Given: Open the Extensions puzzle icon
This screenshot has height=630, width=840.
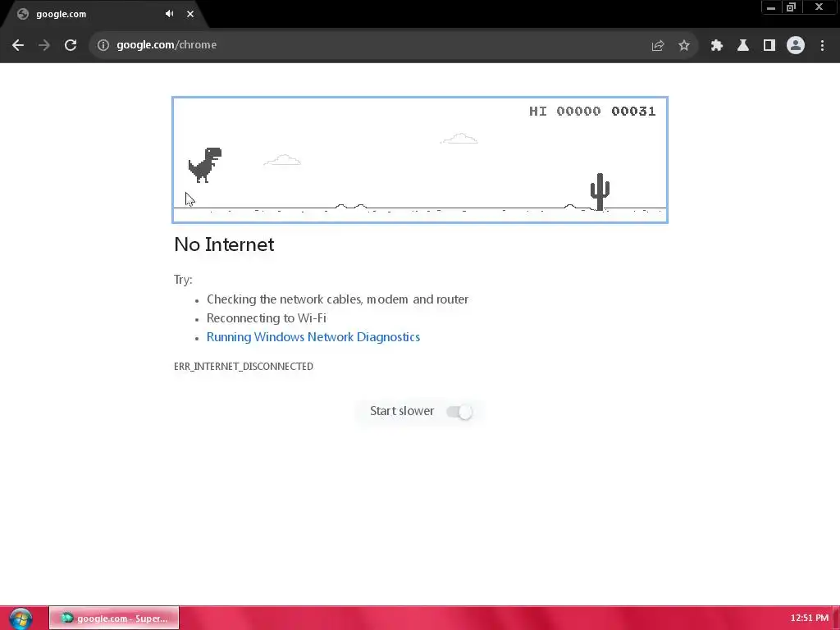Looking at the screenshot, I should click(x=717, y=46).
